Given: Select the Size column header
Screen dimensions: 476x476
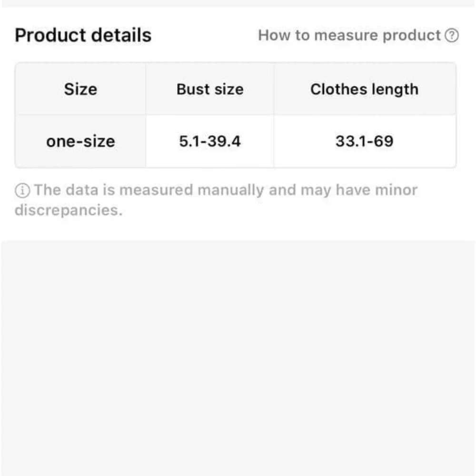Looking at the screenshot, I should [x=80, y=89].
